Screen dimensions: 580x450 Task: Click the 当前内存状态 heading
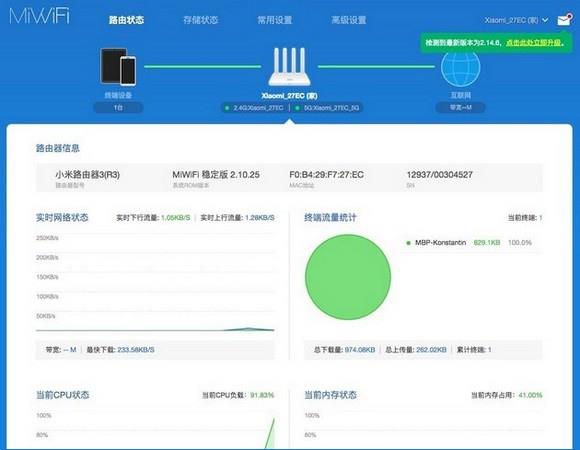330,395
